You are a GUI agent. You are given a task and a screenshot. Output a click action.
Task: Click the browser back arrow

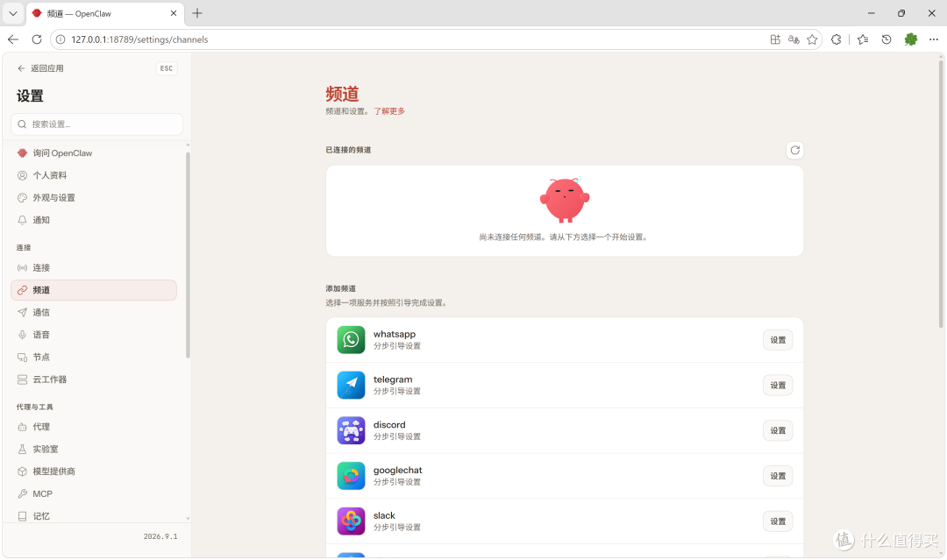pyautogui.click(x=13, y=39)
